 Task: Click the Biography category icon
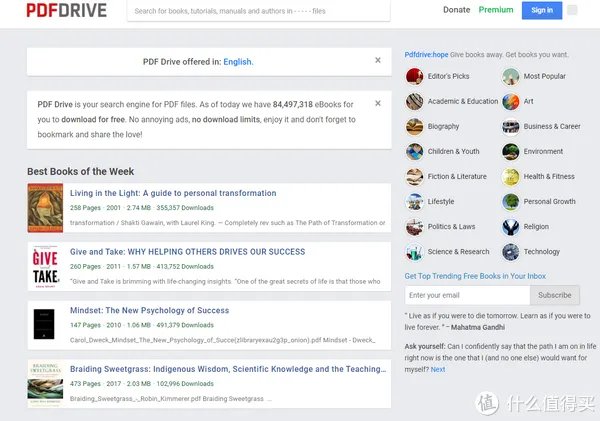point(414,127)
